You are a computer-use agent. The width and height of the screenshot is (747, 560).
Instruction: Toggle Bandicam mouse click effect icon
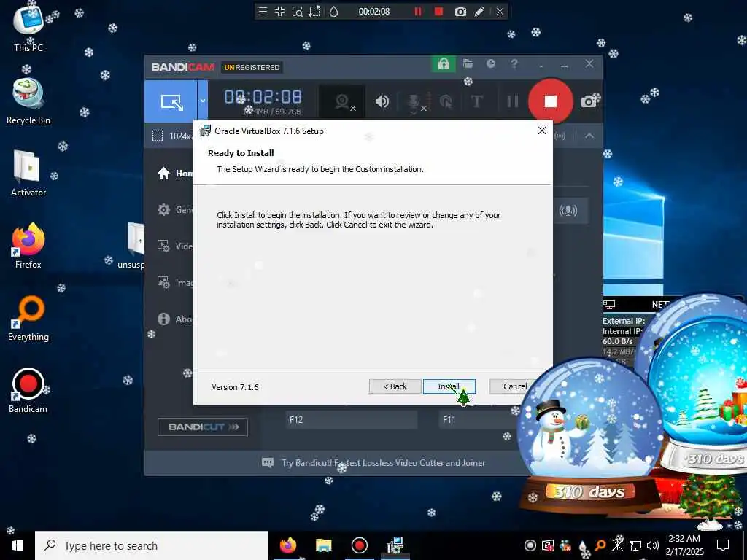pyautogui.click(x=446, y=101)
